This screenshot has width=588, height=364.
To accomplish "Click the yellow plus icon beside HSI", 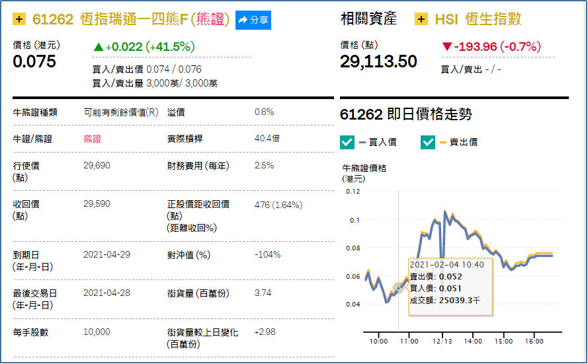I will (x=421, y=18).
